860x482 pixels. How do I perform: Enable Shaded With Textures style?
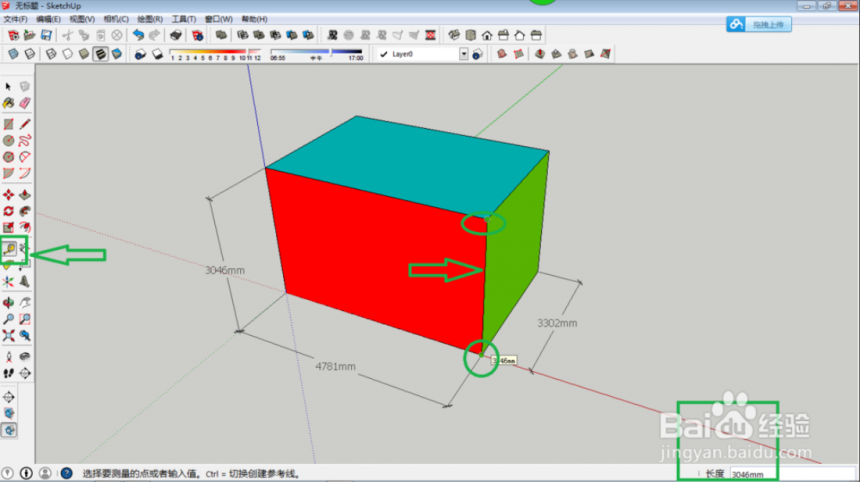pos(100,54)
